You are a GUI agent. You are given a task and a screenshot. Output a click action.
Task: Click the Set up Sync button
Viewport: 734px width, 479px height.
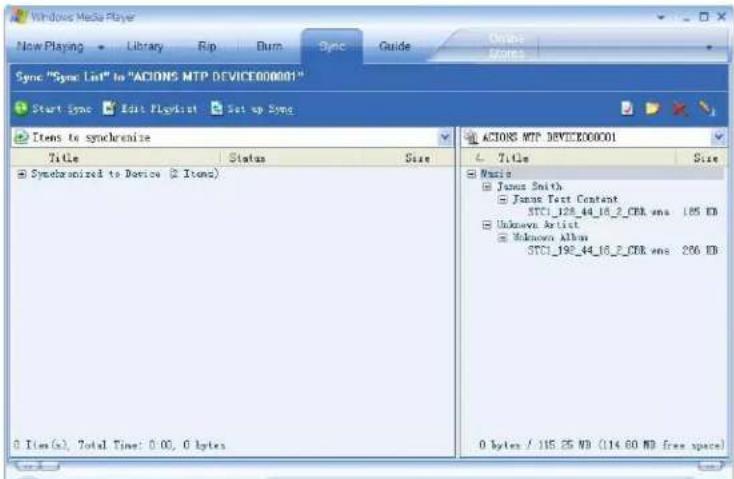point(252,109)
